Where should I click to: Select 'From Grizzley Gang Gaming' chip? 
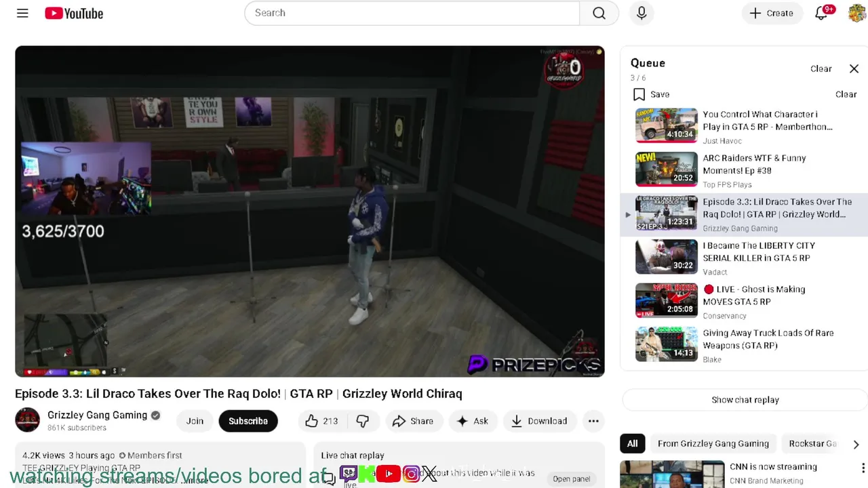(x=713, y=443)
